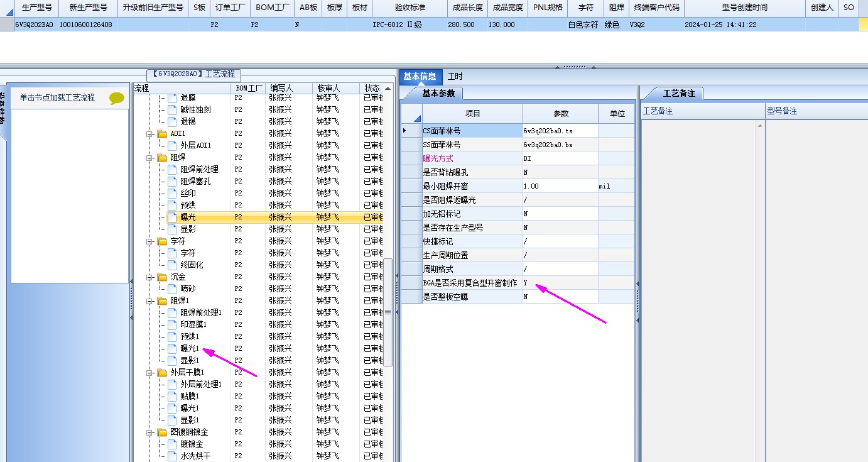This screenshot has width=868, height=462.
Task: Click the 验收标准 column header
Action: (x=410, y=8)
